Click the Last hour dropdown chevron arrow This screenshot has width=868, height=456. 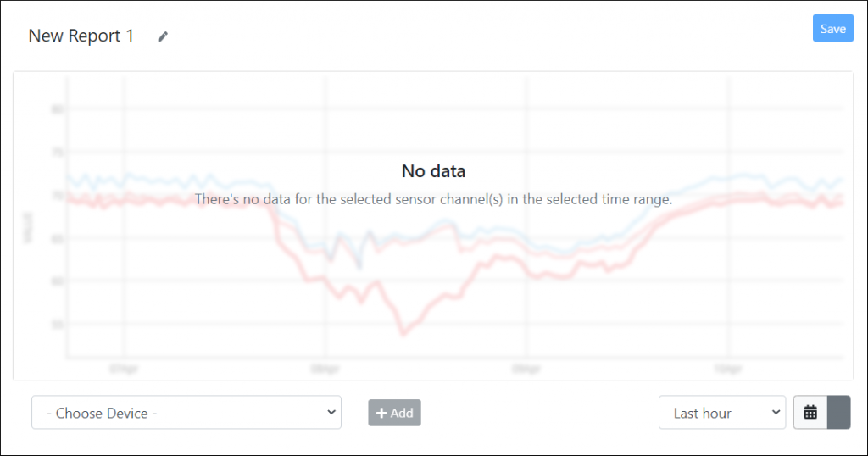click(775, 413)
